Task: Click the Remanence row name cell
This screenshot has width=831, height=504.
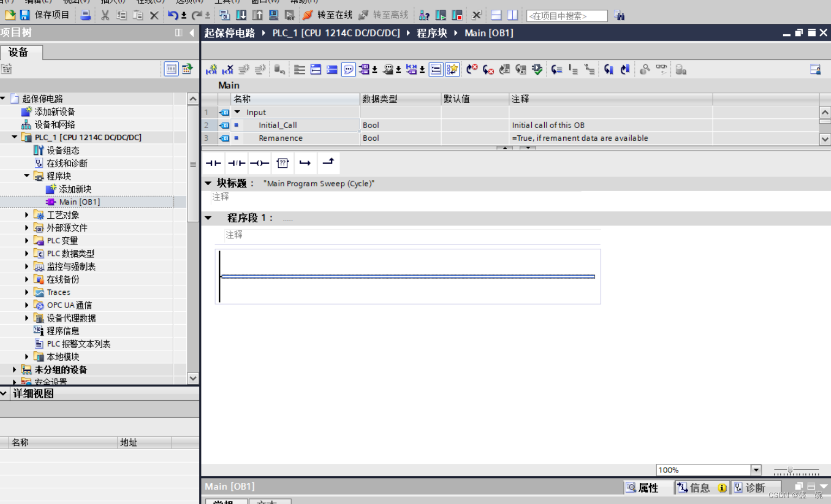Action: tap(295, 138)
